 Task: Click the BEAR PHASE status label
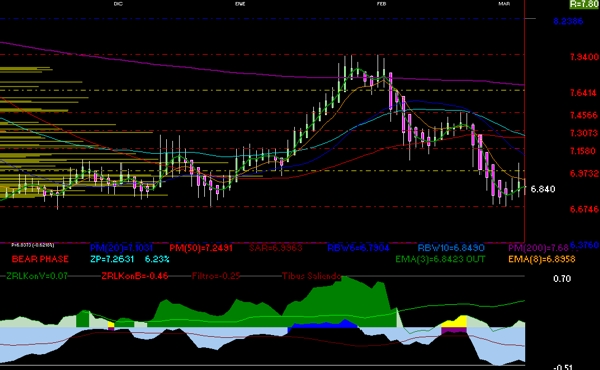[40, 259]
